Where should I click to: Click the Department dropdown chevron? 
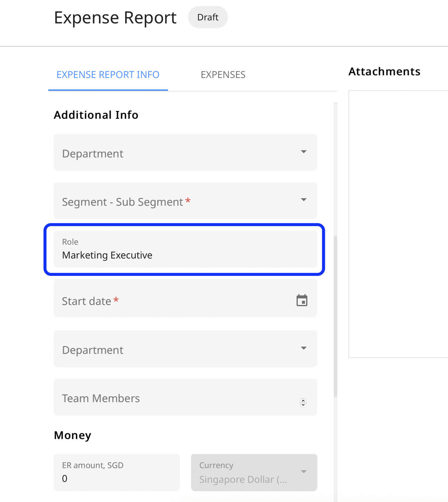point(303,151)
